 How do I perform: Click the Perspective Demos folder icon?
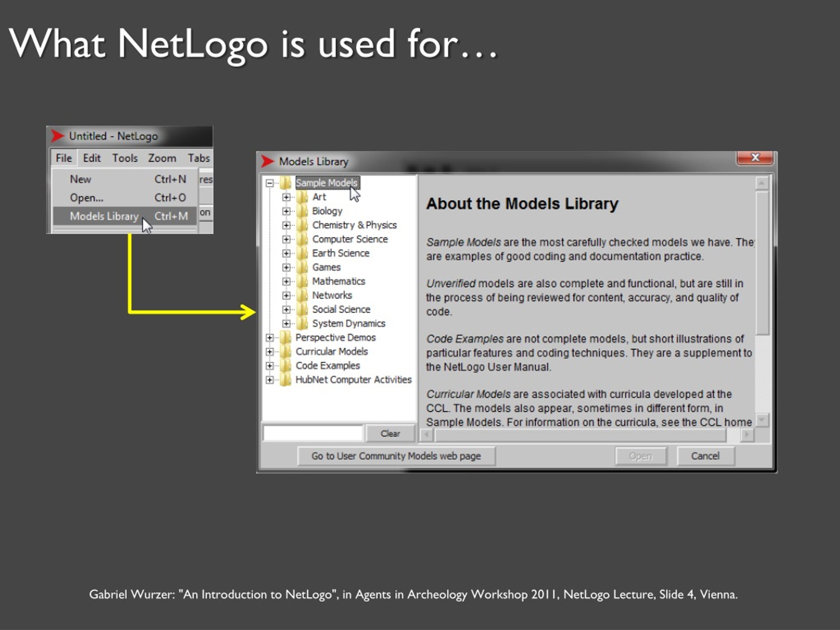click(285, 337)
